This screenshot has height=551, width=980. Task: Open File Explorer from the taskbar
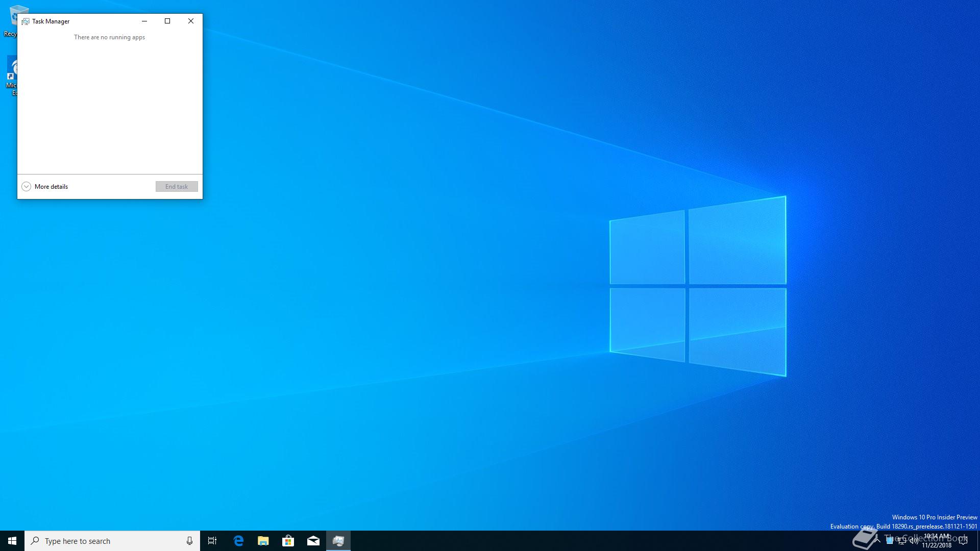pyautogui.click(x=263, y=541)
